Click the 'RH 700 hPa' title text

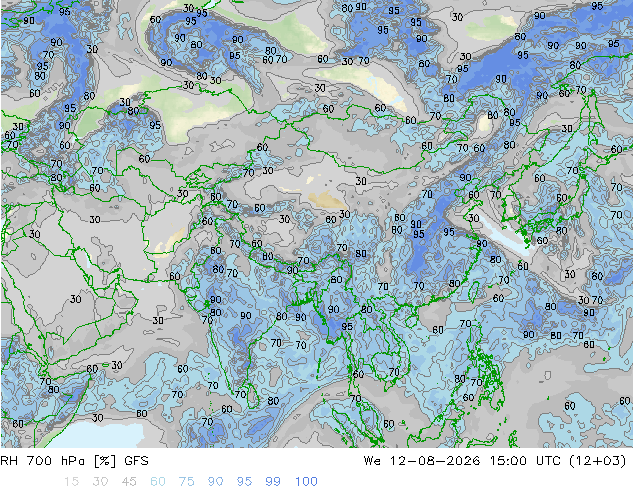[44, 461]
